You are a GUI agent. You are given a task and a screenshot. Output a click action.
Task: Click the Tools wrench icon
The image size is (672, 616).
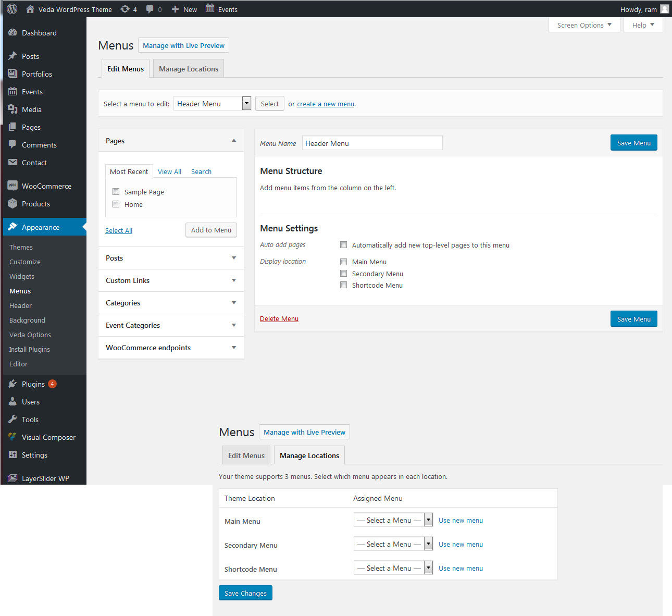pyautogui.click(x=13, y=419)
